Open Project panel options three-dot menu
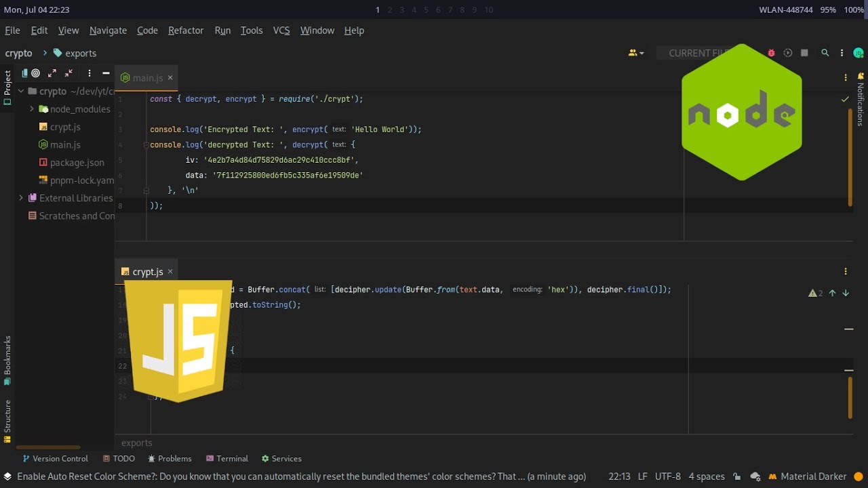 [x=89, y=73]
